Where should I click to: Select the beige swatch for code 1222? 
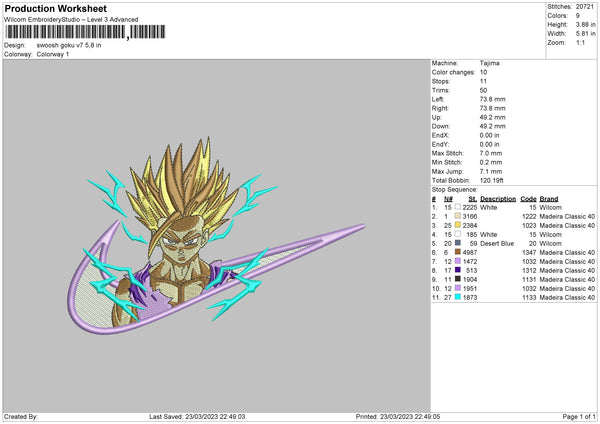pos(458,216)
